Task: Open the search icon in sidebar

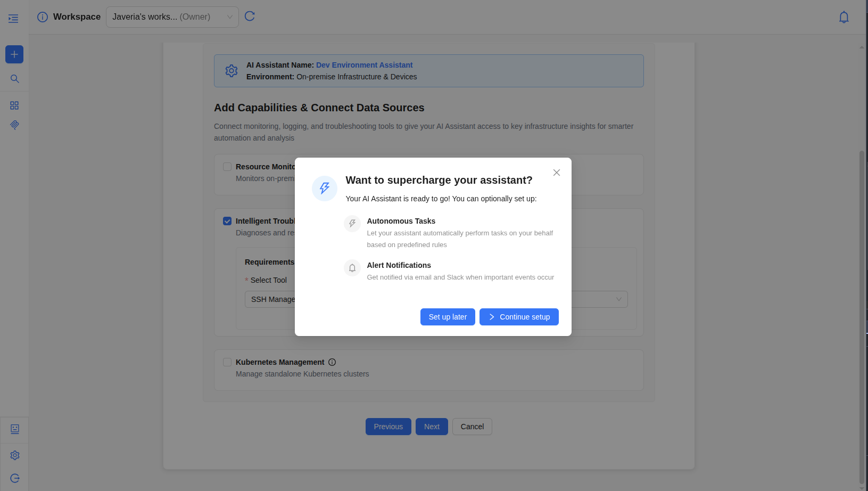Action: pyautogui.click(x=15, y=79)
